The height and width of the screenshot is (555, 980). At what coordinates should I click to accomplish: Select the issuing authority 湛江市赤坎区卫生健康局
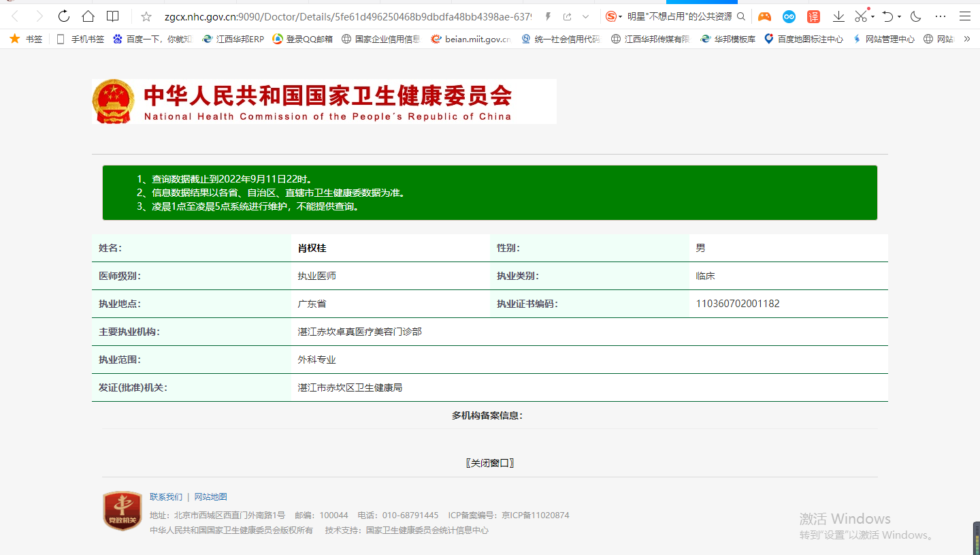pyautogui.click(x=350, y=387)
